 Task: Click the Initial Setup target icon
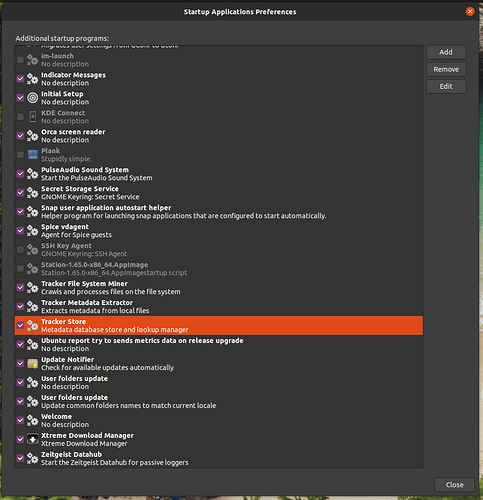pos(32,98)
